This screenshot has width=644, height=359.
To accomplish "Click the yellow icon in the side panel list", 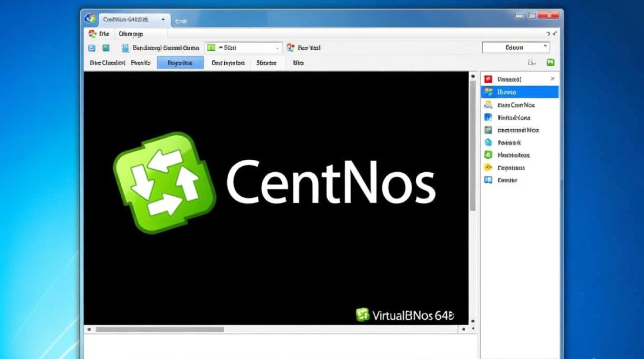I will coord(488,168).
